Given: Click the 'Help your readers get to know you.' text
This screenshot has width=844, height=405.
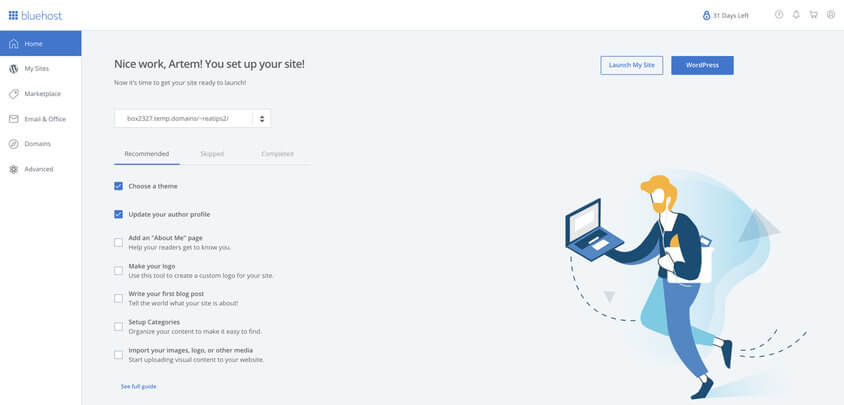Looking at the screenshot, I should pos(180,248).
